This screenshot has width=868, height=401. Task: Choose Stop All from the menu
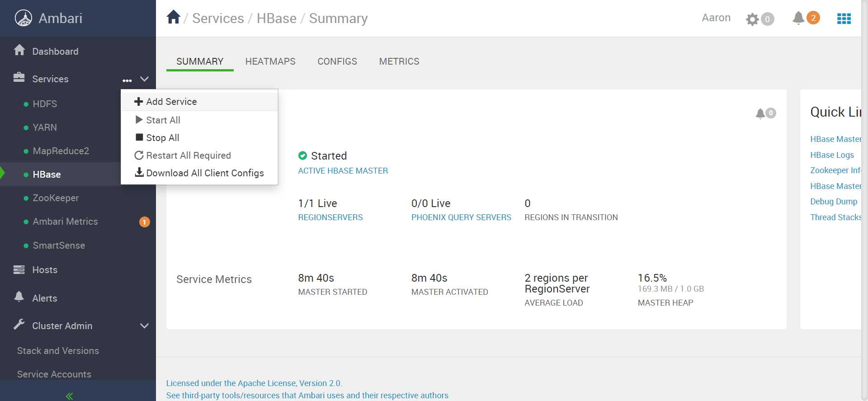click(x=199, y=137)
